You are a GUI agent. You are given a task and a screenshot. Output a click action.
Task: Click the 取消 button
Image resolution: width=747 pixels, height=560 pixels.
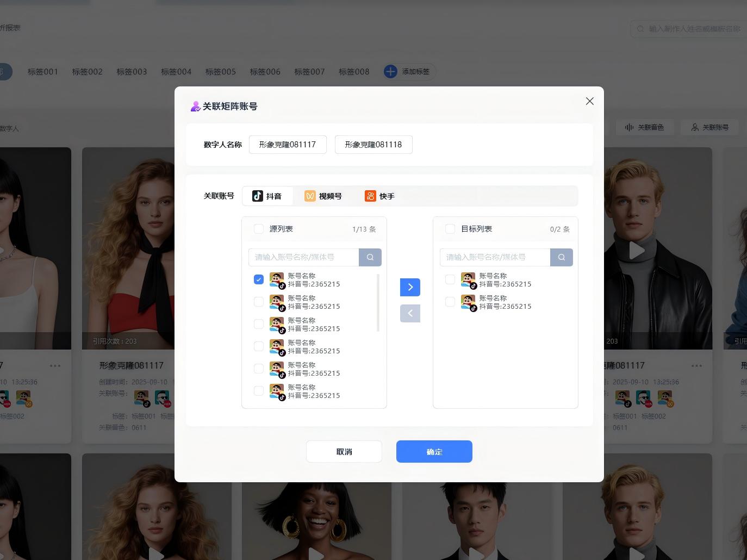(344, 452)
